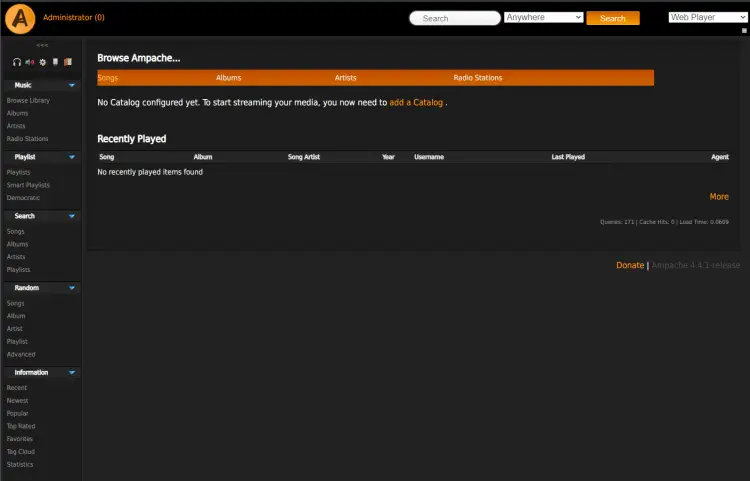This screenshot has width=750, height=481.
Task: Open Smart Playlists in the sidebar
Action: pyautogui.click(x=28, y=185)
